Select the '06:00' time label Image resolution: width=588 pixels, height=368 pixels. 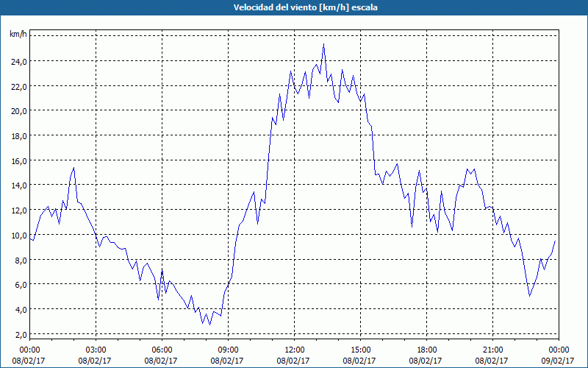click(x=162, y=350)
